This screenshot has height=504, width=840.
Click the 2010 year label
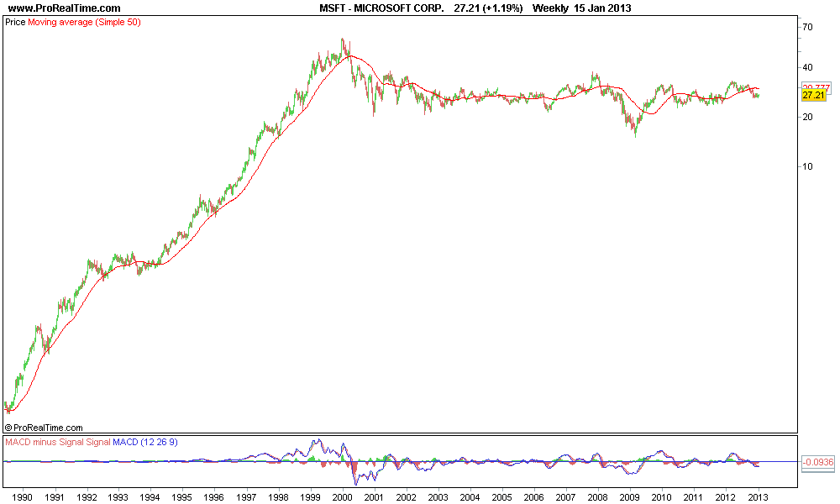(x=662, y=497)
